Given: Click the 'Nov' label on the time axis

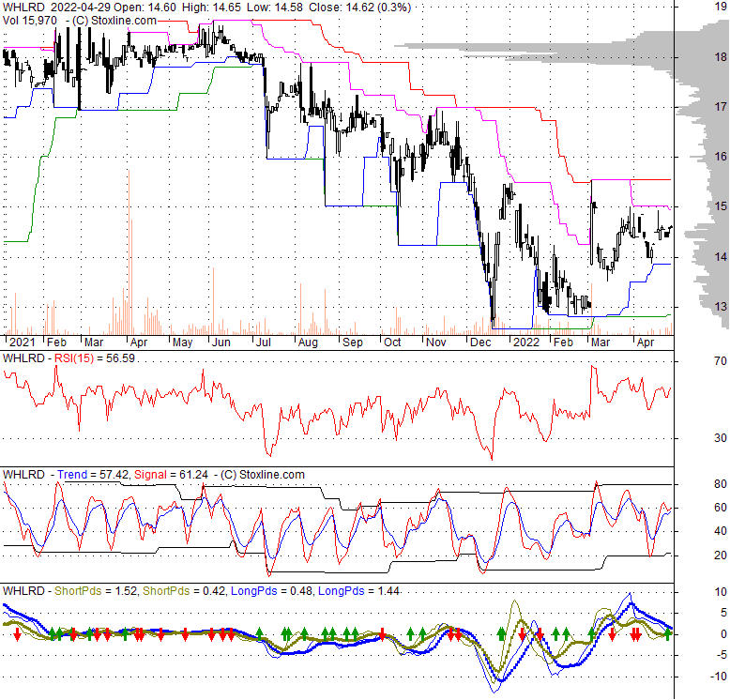Looking at the screenshot, I should 436,342.
